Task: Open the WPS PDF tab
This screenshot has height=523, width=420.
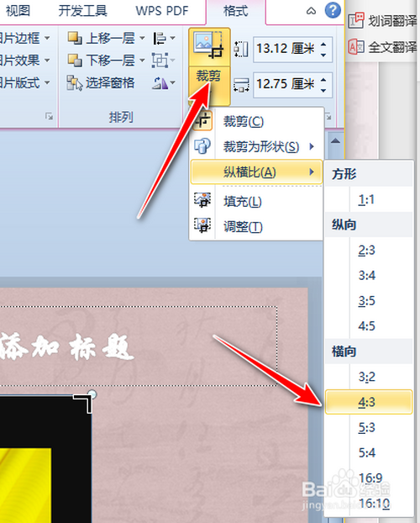Action: pos(162,11)
